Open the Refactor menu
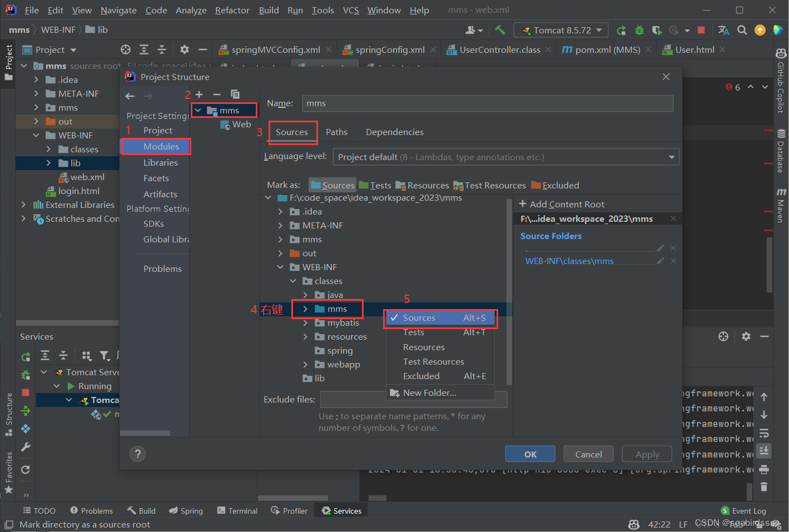Image resolution: width=789 pixels, height=532 pixels. [232, 10]
